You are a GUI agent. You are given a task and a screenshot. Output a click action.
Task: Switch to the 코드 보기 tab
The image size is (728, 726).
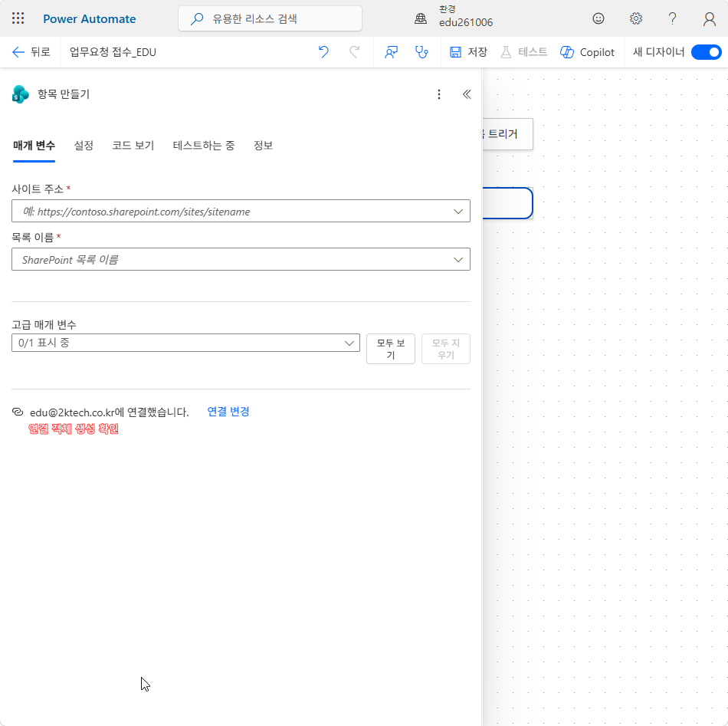pos(133,146)
